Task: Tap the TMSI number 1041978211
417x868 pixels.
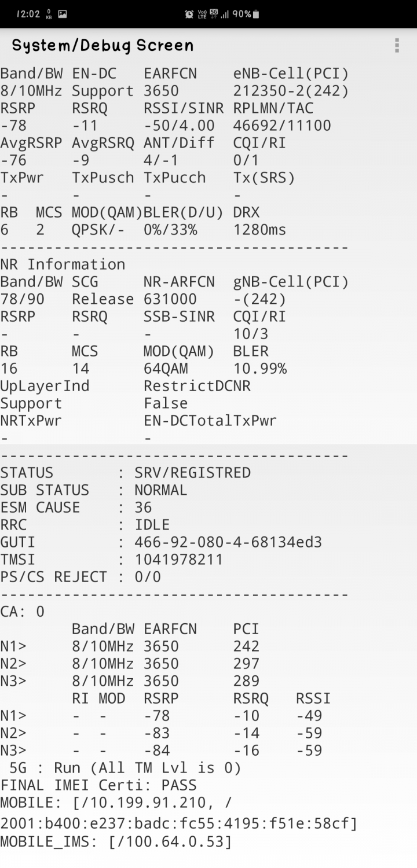Action: coord(178,560)
